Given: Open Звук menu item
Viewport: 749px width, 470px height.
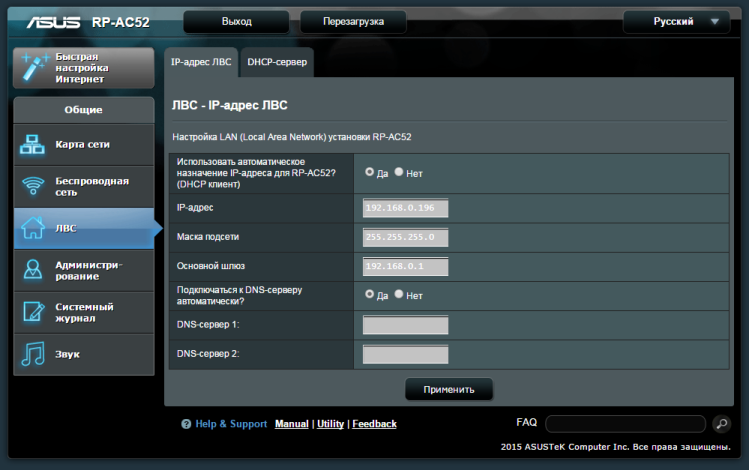Looking at the screenshot, I should point(84,354).
